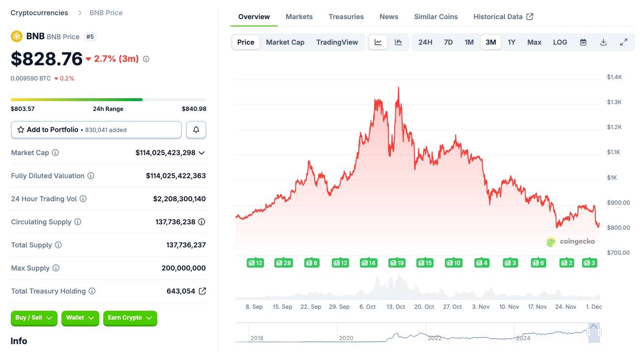Open the Buy / Sell dropdown
The image size is (644, 352).
click(34, 318)
